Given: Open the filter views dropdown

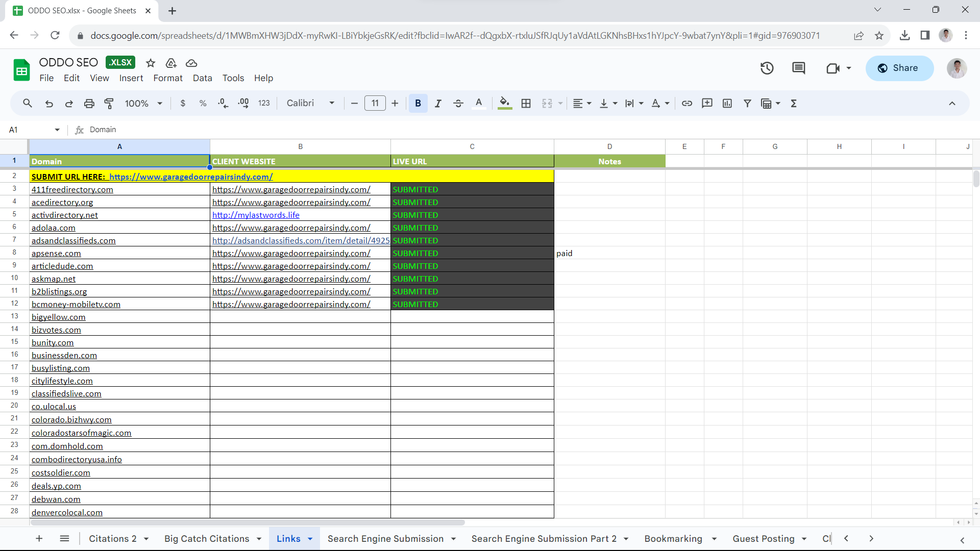Looking at the screenshot, I should pyautogui.click(x=771, y=104).
